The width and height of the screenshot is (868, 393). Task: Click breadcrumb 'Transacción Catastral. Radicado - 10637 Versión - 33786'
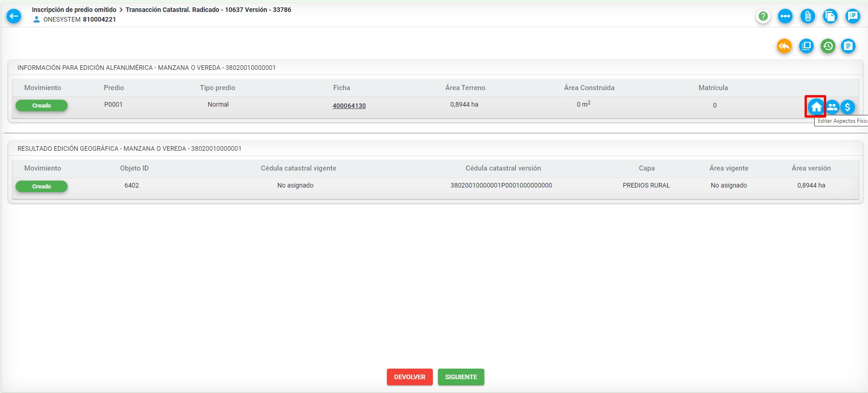[x=208, y=10]
